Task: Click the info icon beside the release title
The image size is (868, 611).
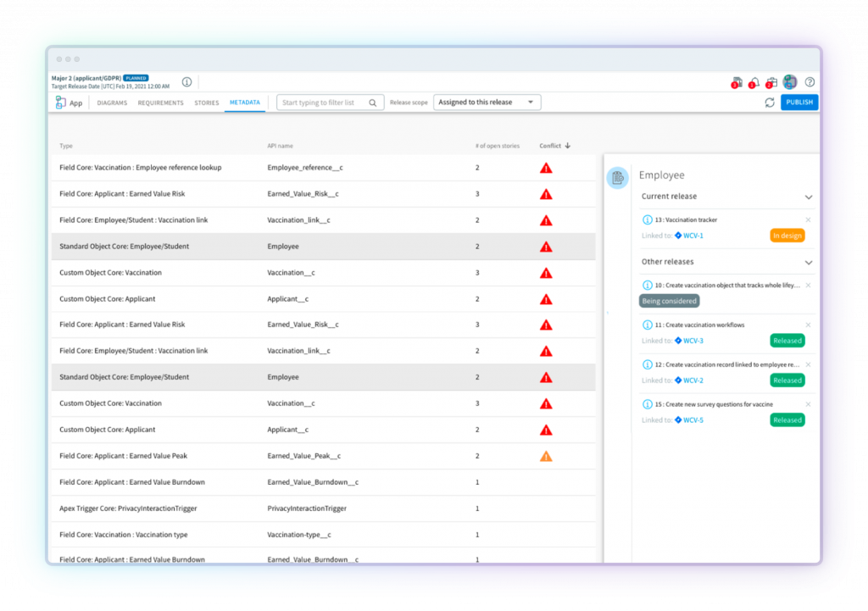Action: pyautogui.click(x=186, y=82)
